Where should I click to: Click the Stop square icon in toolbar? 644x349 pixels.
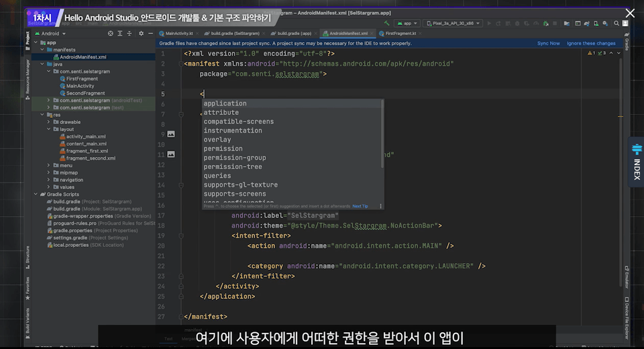tap(555, 23)
